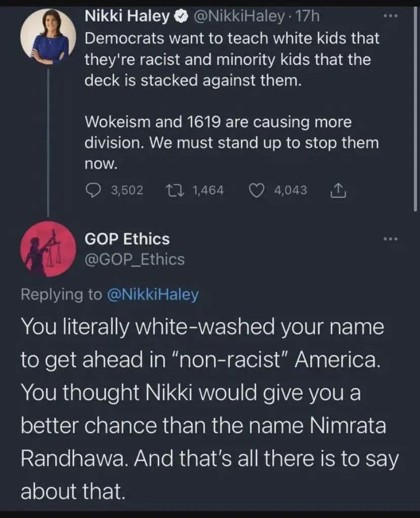Click the share icon on Haley's tweet

[338, 190]
